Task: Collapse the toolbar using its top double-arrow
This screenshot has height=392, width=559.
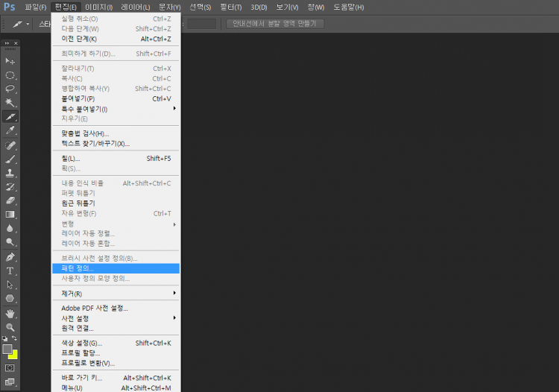Action: pos(7,43)
